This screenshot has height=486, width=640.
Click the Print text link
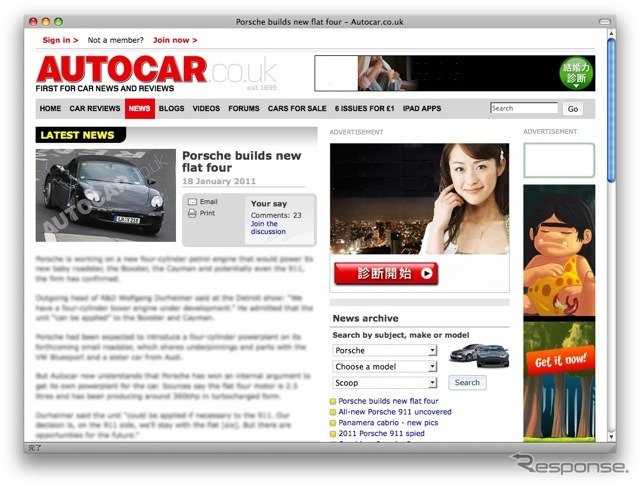(x=207, y=213)
